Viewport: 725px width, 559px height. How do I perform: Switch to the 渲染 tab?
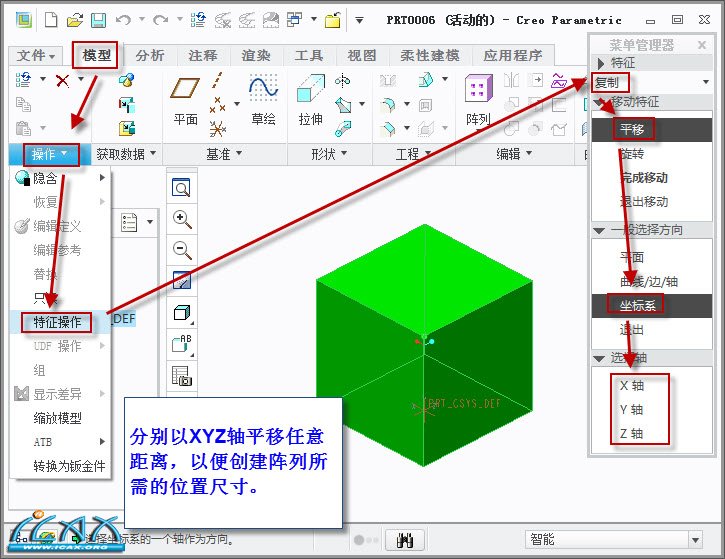pos(256,55)
